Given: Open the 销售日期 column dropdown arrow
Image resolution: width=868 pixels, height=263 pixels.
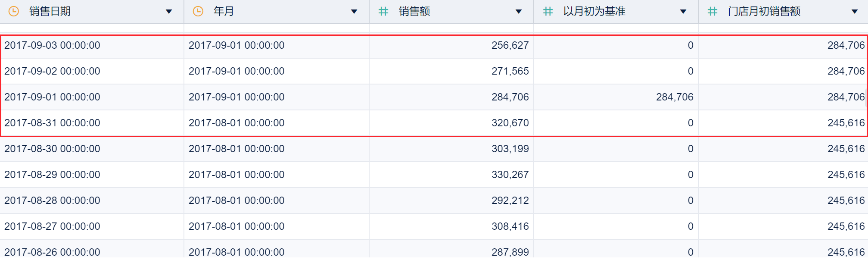Looking at the screenshot, I should click(x=169, y=12).
